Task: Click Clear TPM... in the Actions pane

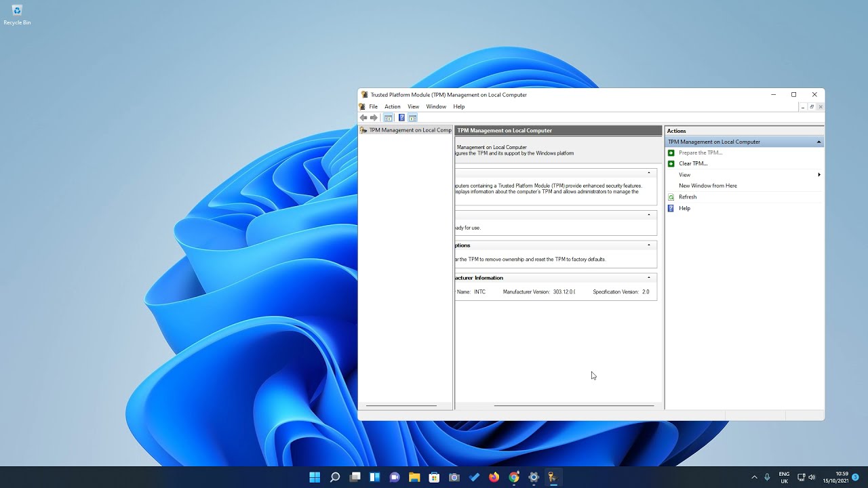Action: point(693,163)
